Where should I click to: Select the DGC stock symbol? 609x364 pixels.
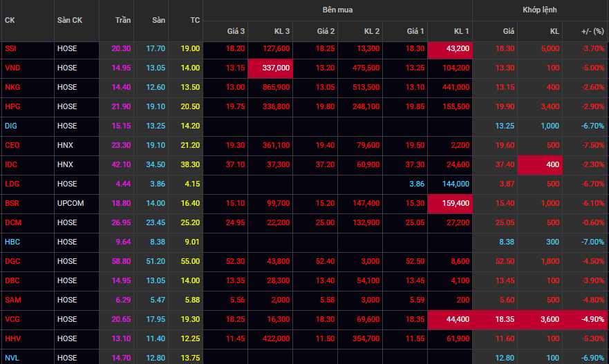point(12,262)
